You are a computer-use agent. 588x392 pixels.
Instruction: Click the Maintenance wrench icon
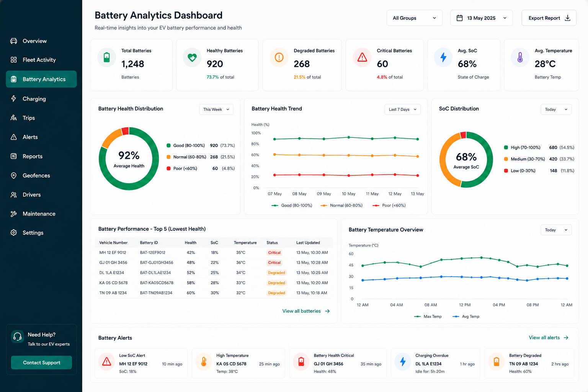click(x=14, y=214)
